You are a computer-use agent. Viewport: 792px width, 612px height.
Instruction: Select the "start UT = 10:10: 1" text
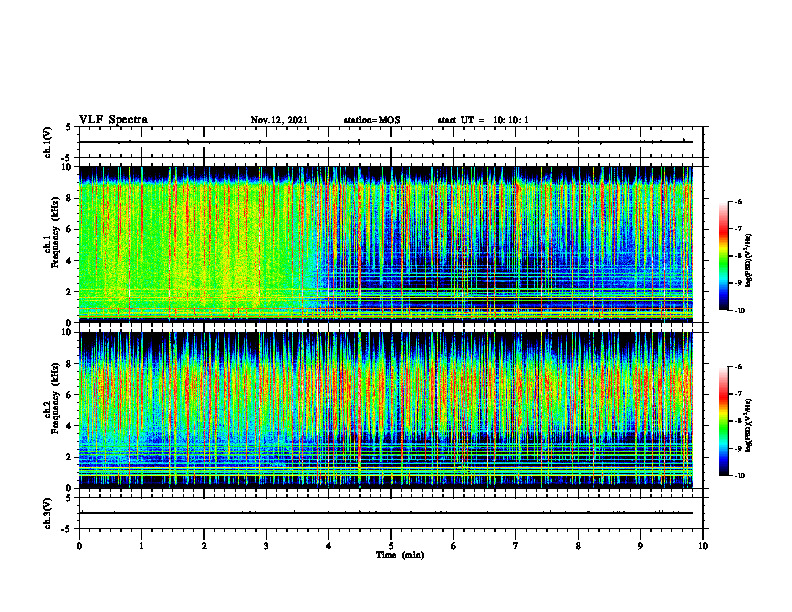pos(483,120)
